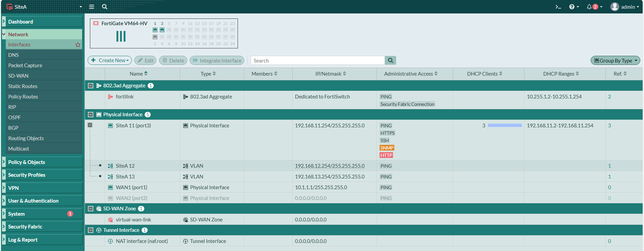Click the Integrate Interface button
Image resolution: width=644 pixels, height=251 pixels.
tap(217, 60)
